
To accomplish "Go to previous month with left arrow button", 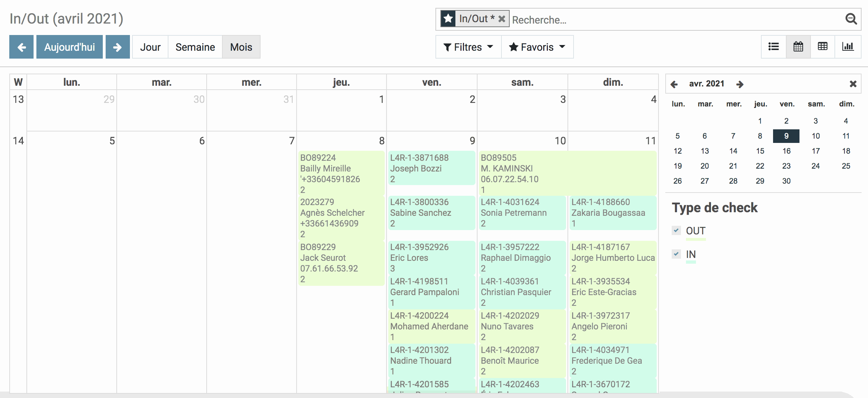I will [x=21, y=47].
